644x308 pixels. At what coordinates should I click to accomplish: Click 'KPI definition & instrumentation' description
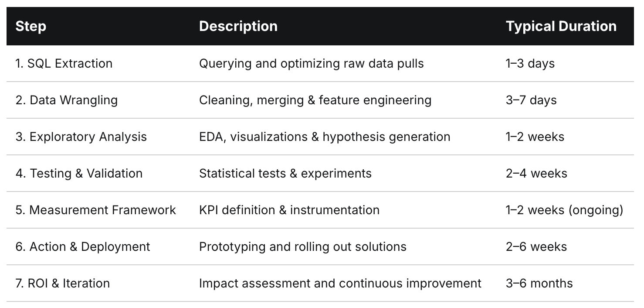coord(289,210)
